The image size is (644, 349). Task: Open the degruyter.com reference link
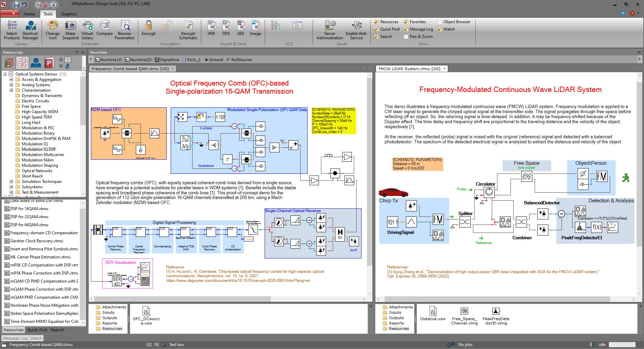point(238,281)
